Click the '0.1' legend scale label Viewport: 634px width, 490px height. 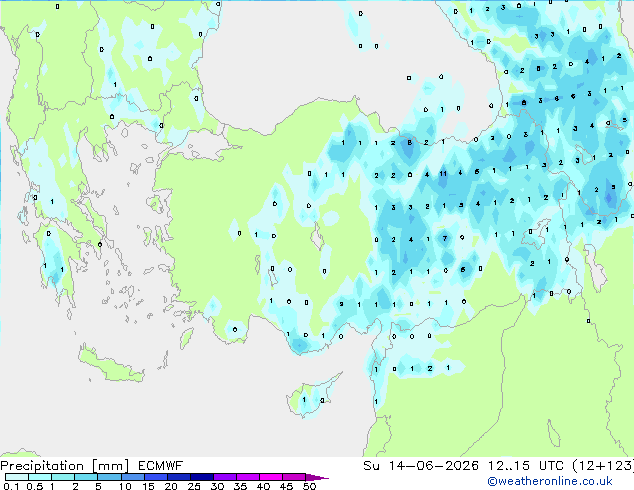click(11, 486)
